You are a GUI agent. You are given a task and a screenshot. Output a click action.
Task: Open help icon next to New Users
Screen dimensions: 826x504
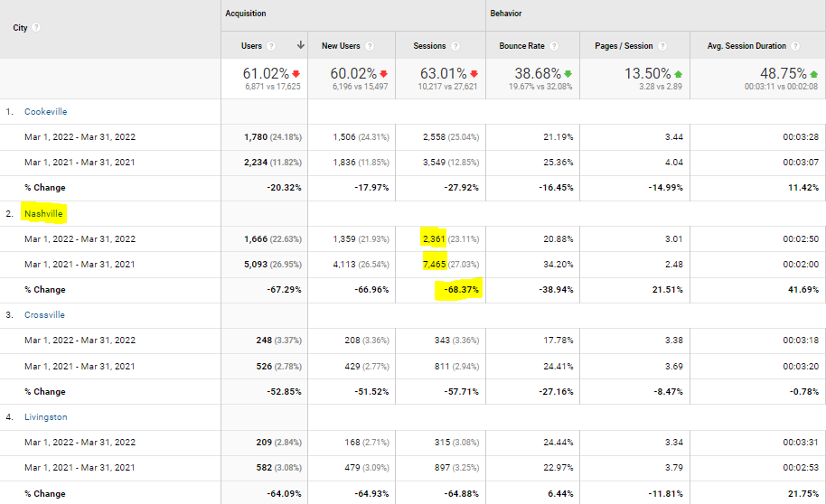370,46
